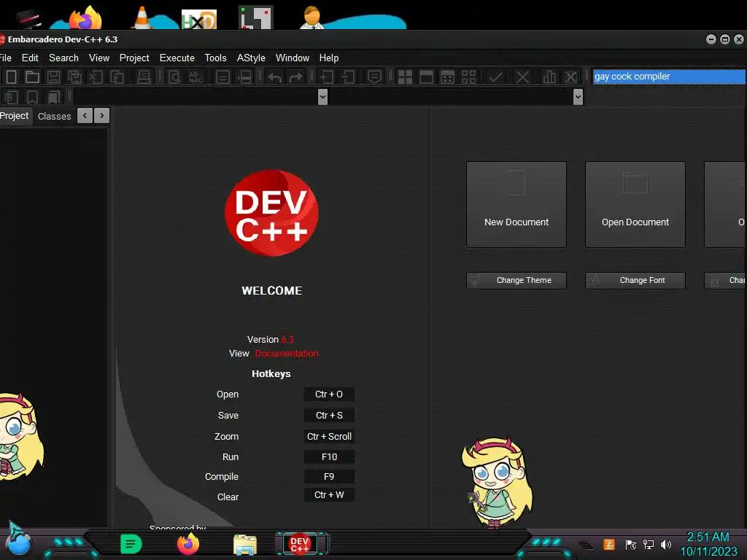Click the Add to Project plus icon

coord(326,77)
